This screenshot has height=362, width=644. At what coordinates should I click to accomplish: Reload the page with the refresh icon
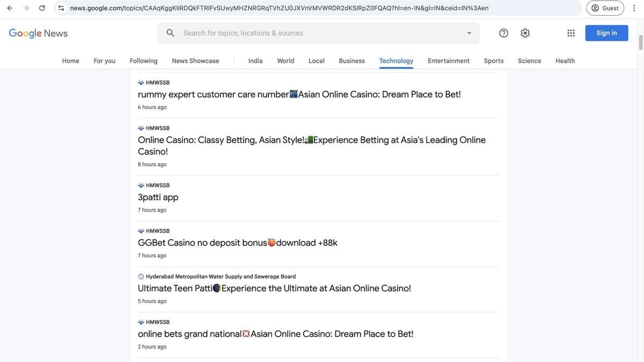pyautogui.click(x=42, y=8)
